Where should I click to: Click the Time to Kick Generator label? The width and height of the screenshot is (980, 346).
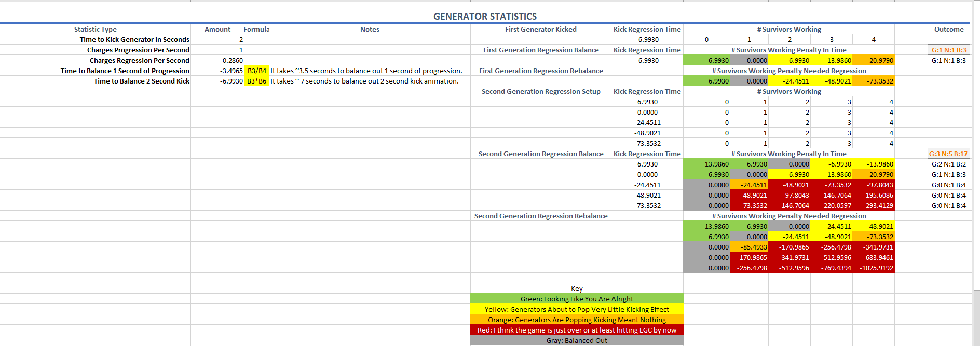(134, 39)
